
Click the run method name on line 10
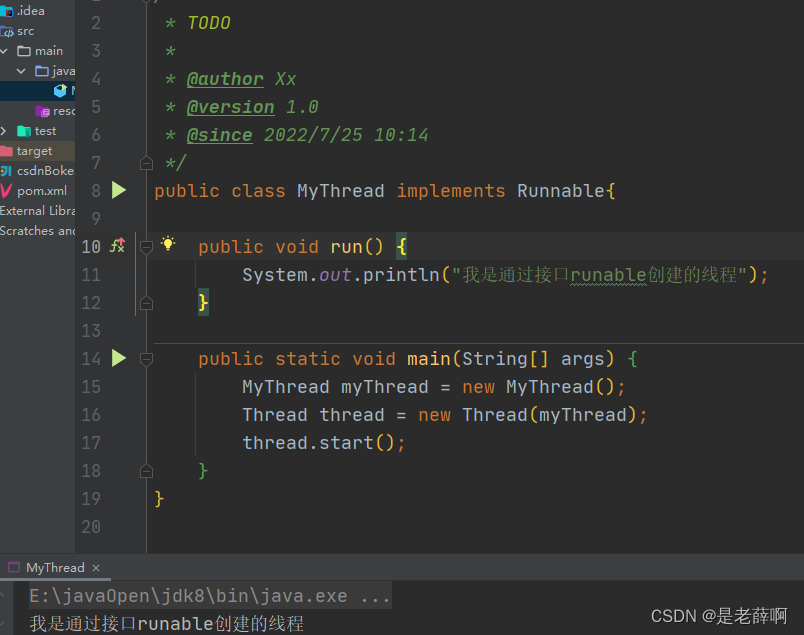347,247
